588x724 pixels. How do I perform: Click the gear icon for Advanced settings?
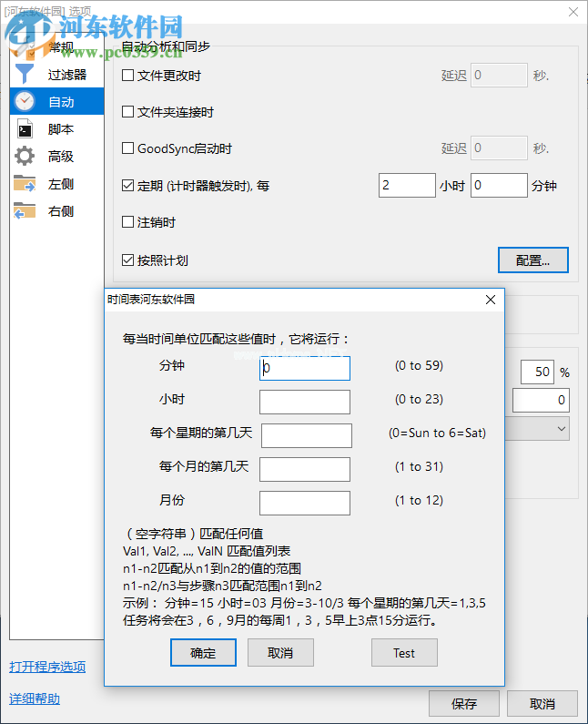tap(25, 157)
